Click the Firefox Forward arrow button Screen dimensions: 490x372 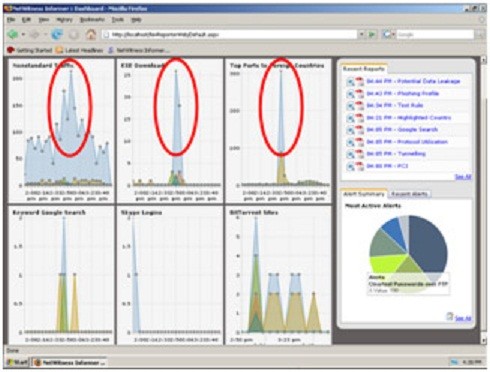[34, 34]
